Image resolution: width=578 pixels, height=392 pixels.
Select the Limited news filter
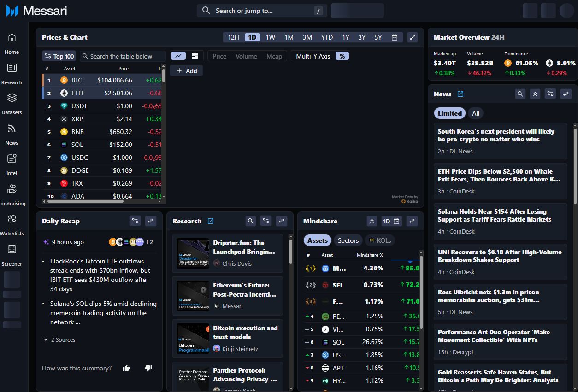point(449,113)
